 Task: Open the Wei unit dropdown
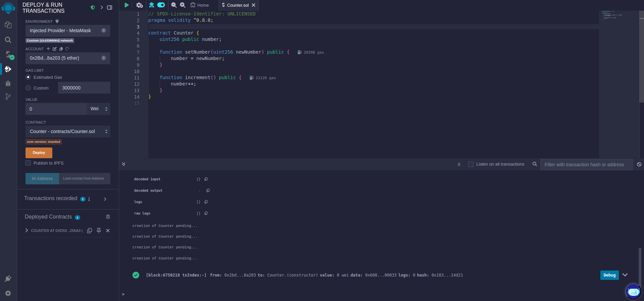[98, 109]
